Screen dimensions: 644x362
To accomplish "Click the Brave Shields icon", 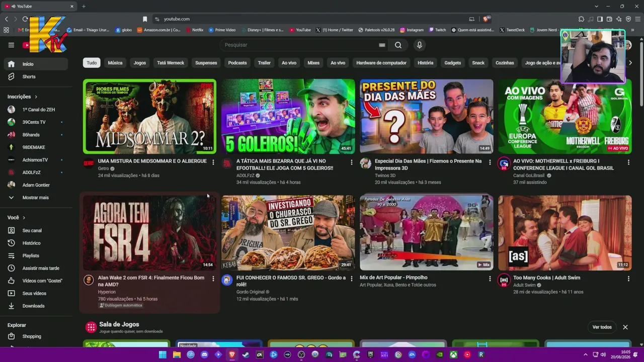I will coord(486,19).
